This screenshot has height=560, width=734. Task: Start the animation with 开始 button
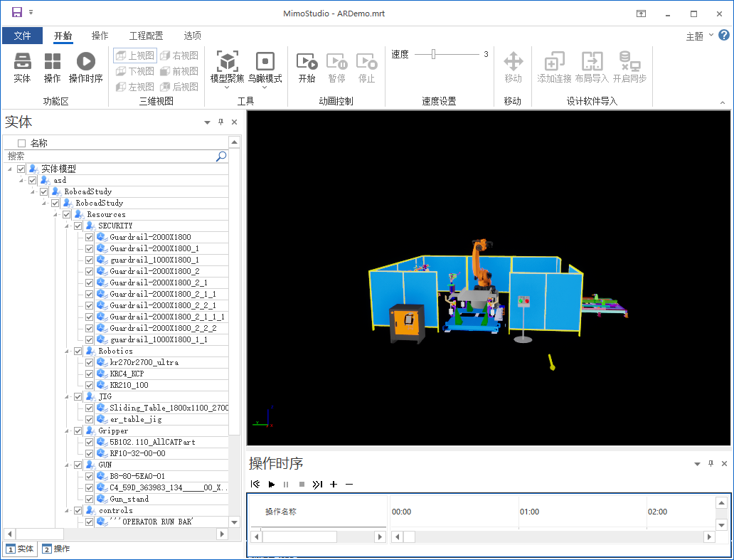(x=307, y=62)
